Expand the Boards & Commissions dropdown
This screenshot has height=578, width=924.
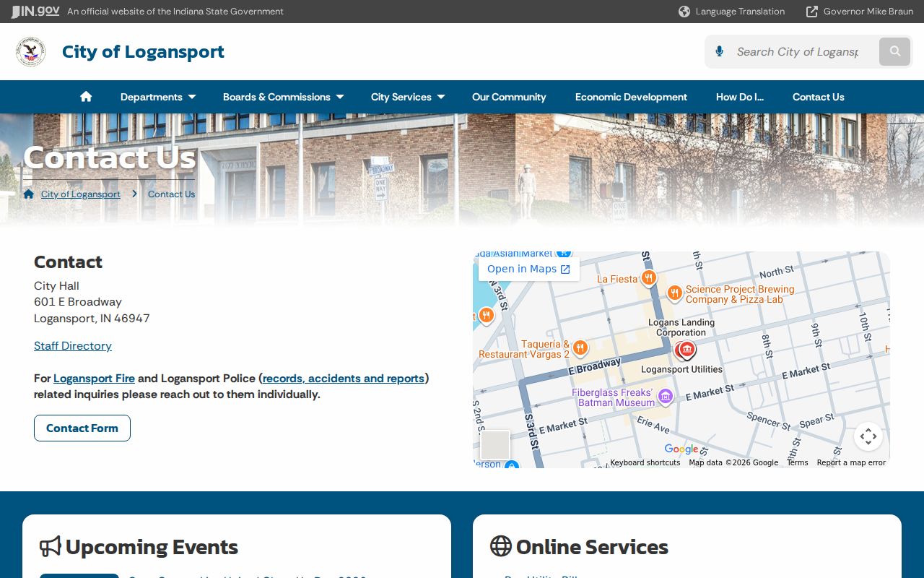(x=283, y=97)
